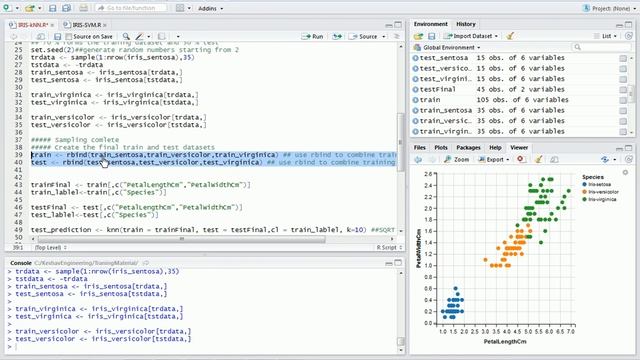
Task: Select the IRIS-kNN.R editor tab
Action: [x=33, y=25]
